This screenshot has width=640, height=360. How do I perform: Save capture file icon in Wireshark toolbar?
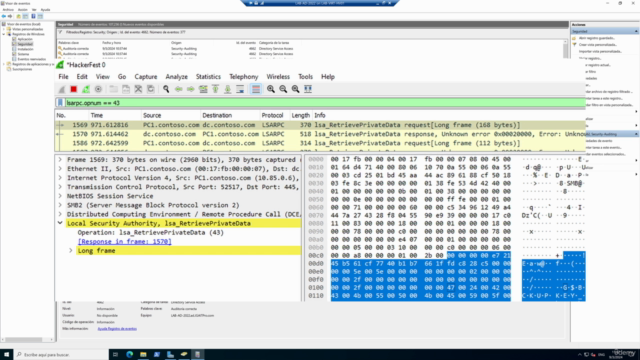click(126, 89)
